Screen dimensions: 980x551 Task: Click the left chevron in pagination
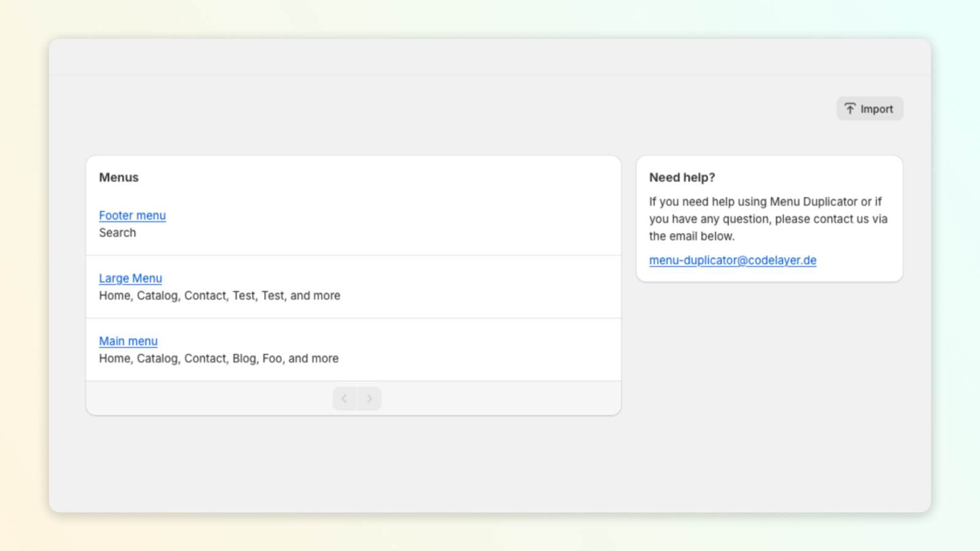pyautogui.click(x=344, y=398)
